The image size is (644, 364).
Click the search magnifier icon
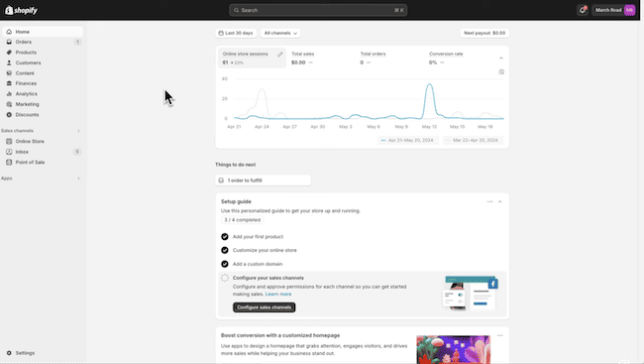click(237, 10)
